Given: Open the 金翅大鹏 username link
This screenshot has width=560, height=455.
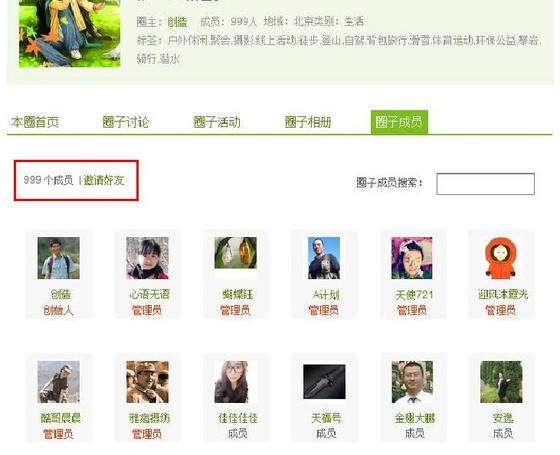Looking at the screenshot, I should [415, 418].
